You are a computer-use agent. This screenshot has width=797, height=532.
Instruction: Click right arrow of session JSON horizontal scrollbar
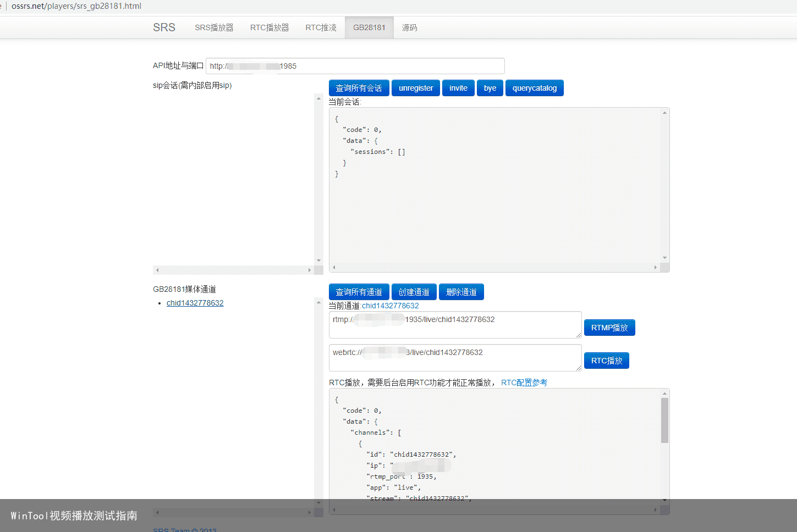click(x=655, y=268)
